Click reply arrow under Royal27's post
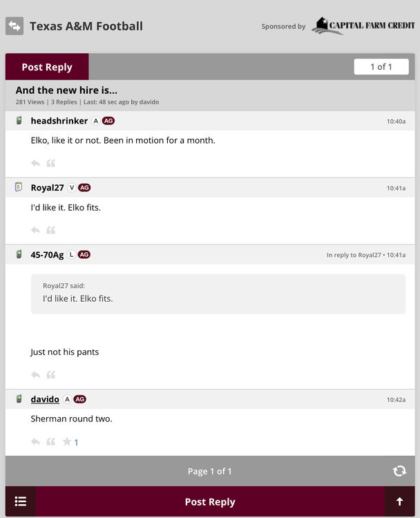 click(35, 230)
